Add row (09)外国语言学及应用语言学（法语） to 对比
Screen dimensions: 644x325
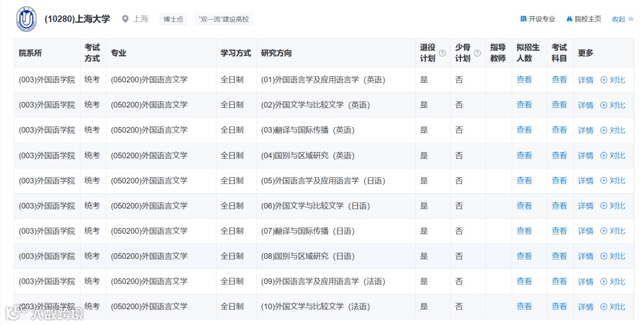point(613,282)
